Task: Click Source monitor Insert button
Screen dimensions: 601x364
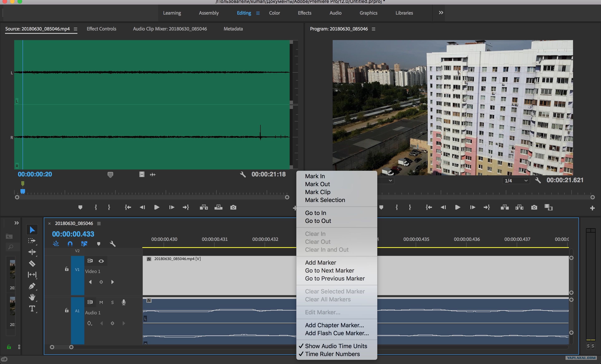Action: pyautogui.click(x=204, y=207)
